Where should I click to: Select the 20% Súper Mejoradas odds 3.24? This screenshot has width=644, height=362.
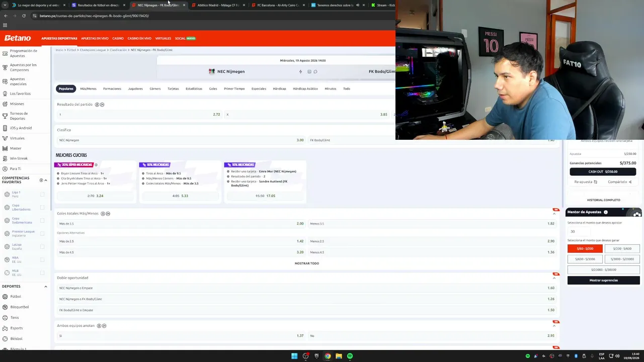(96, 196)
